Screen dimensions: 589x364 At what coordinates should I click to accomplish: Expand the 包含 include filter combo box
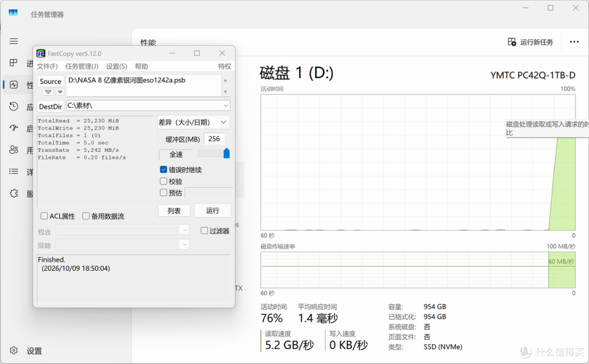184,229
